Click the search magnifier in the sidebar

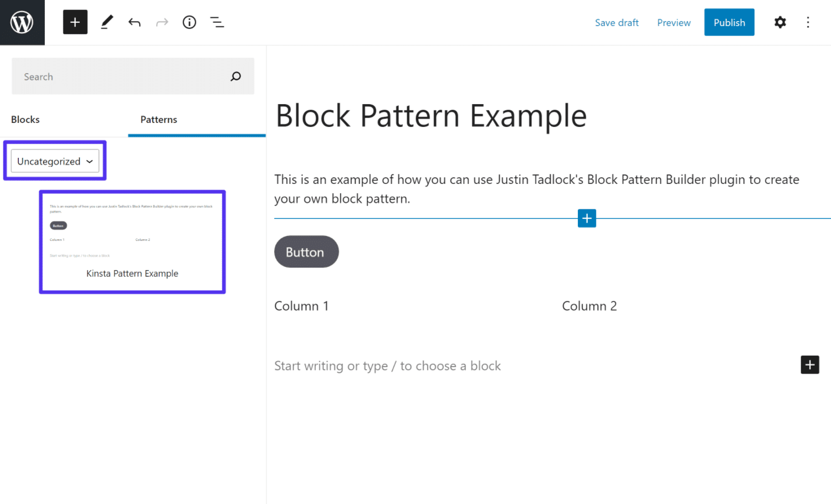pyautogui.click(x=235, y=76)
